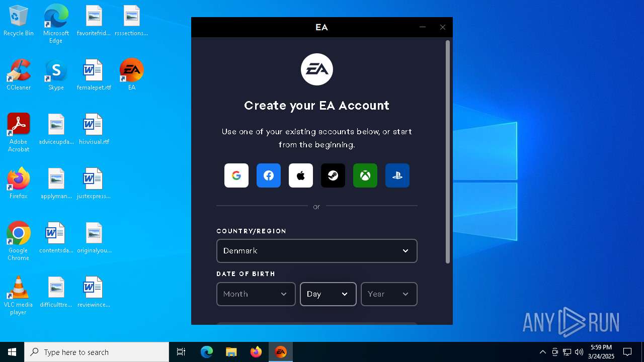Expand the Day date of birth dropdown
This screenshot has height=362, width=644.
pos(328,294)
